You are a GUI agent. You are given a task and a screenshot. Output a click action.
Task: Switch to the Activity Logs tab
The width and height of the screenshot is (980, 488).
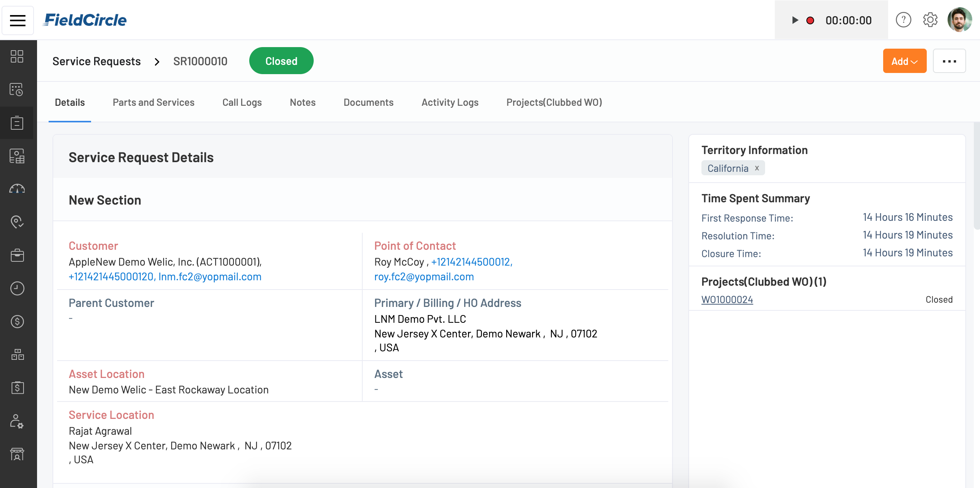(x=450, y=102)
